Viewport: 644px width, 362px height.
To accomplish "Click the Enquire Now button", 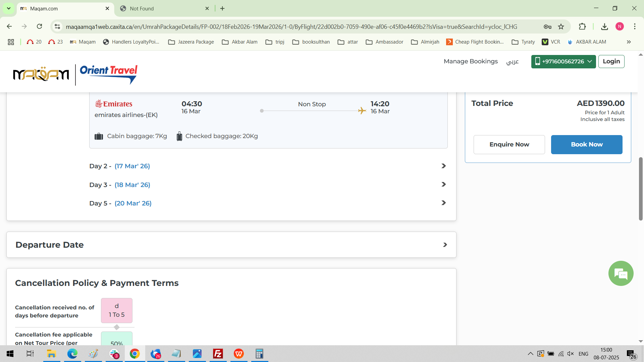I will (509, 144).
